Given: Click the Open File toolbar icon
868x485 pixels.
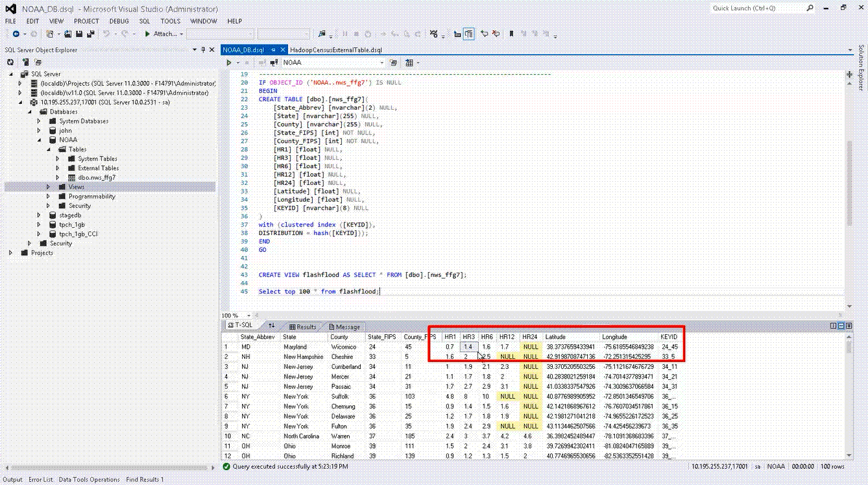Looking at the screenshot, I should [69, 34].
